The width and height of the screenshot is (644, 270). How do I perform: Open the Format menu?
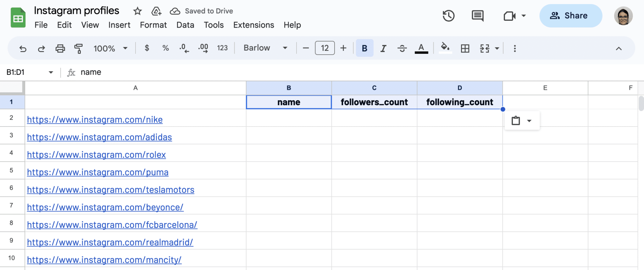(153, 25)
